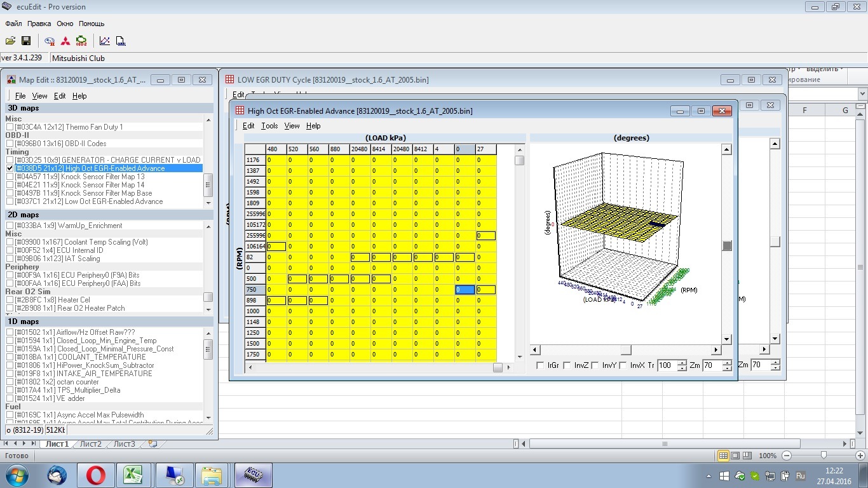868x488 pixels.
Task: Check the COOLANT_TEMPERATURE map checkbox
Action: point(10,357)
